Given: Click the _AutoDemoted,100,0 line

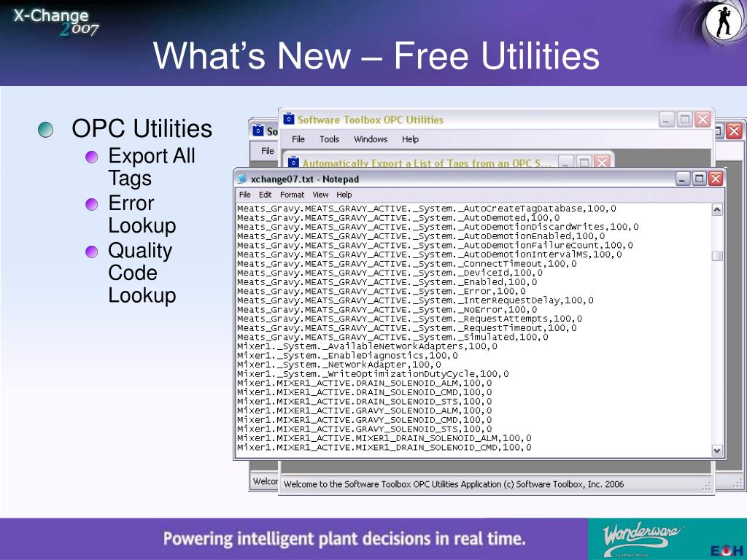Looking at the screenshot, I should pyautogui.click(x=398, y=217).
